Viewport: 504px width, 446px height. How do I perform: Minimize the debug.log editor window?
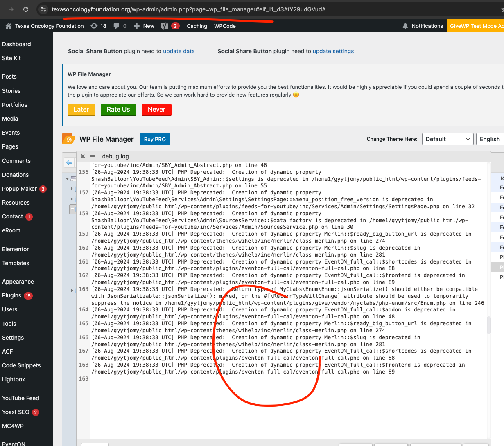pos(93,156)
